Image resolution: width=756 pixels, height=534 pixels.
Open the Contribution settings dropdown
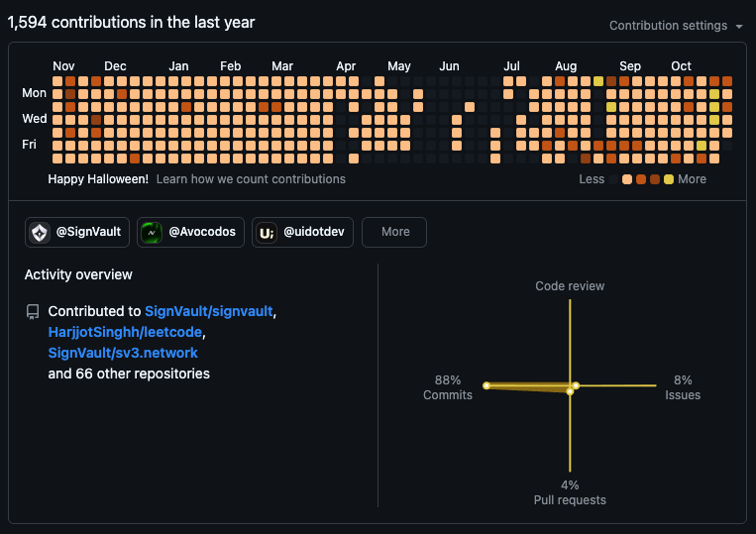point(676,26)
